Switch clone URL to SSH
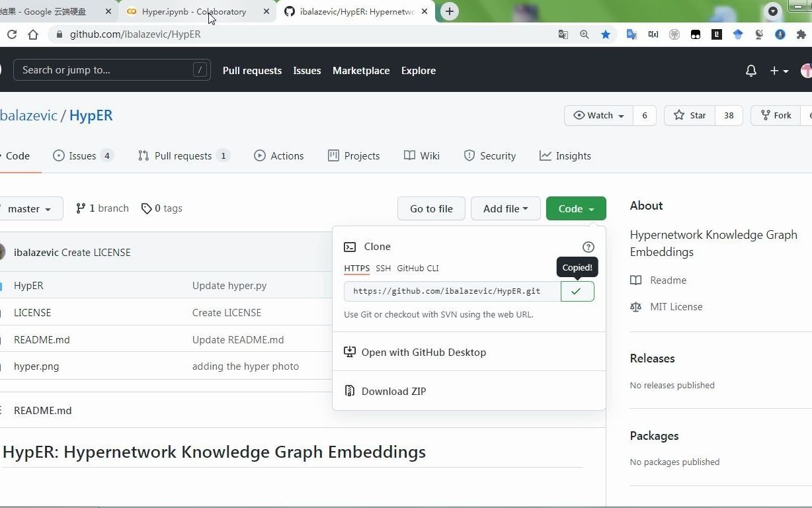The height and width of the screenshot is (508, 812). point(383,268)
